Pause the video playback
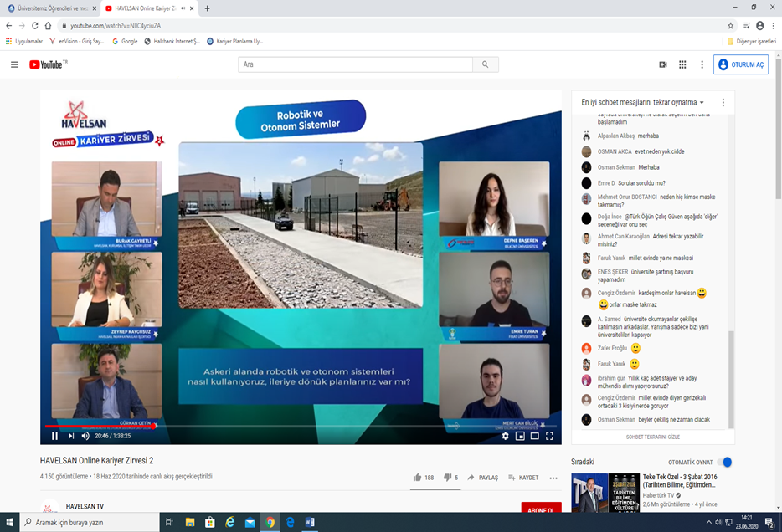The width and height of the screenshot is (782, 532). coord(55,436)
